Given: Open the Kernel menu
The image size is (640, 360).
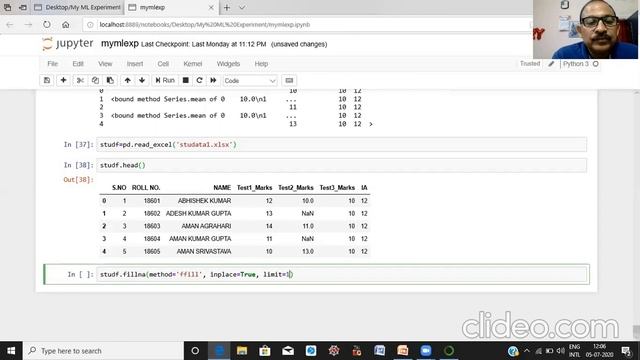Looking at the screenshot, I should 193,64.
